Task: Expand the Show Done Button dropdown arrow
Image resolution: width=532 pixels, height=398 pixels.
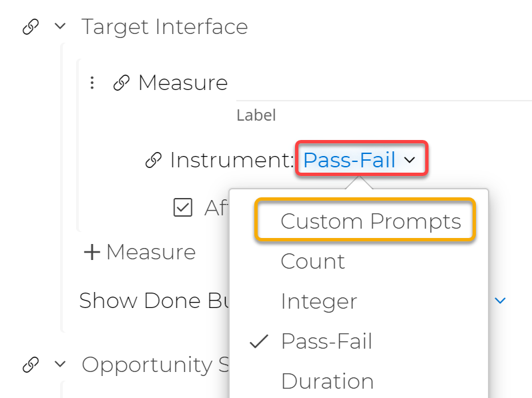Action: coord(500,301)
